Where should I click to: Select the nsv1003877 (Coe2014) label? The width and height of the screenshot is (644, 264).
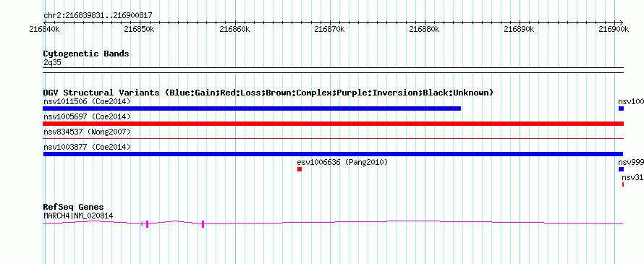click(x=87, y=147)
